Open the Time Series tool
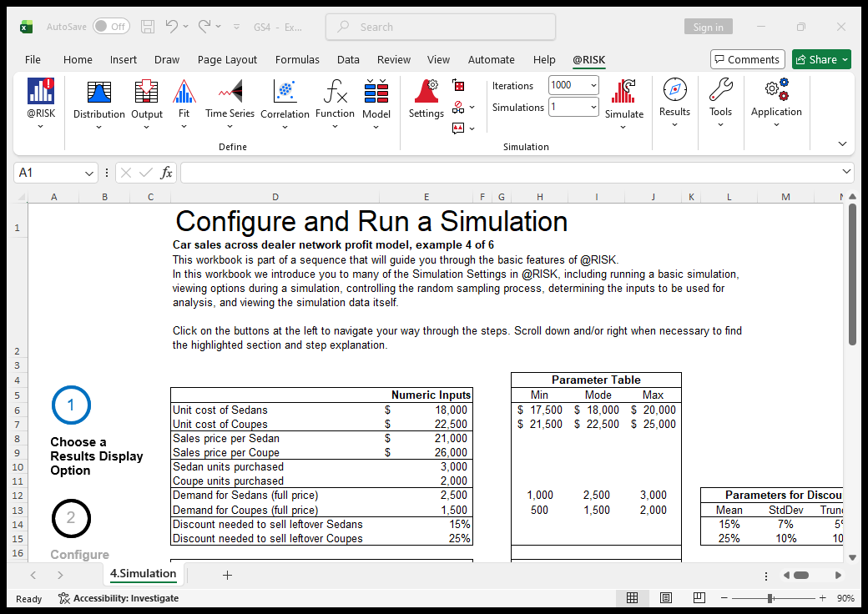 230,104
